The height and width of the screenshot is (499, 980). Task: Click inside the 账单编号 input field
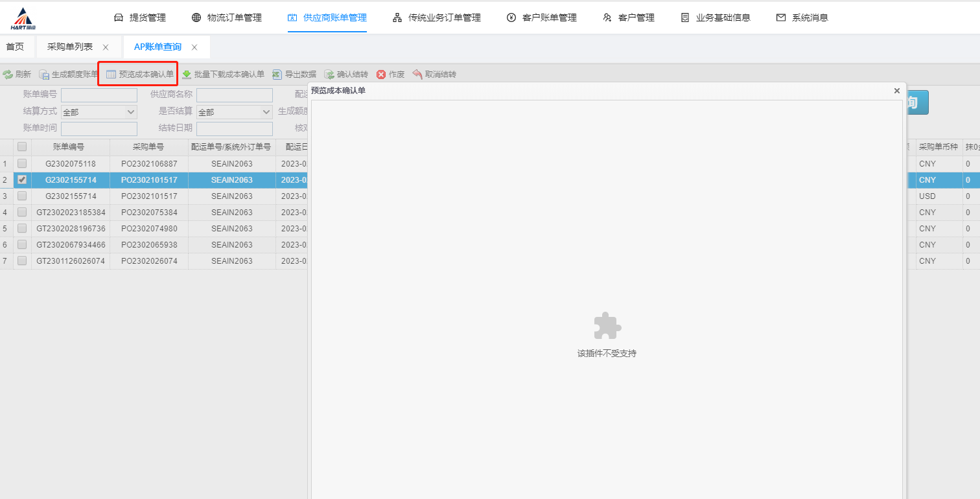99,95
